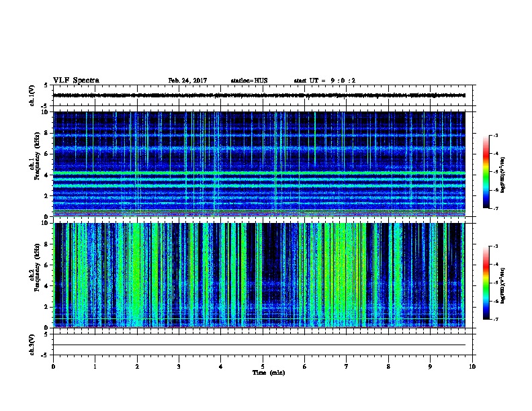Click the "station=HUS" label
Viewport: 532px width, 411px height.
click(x=249, y=81)
